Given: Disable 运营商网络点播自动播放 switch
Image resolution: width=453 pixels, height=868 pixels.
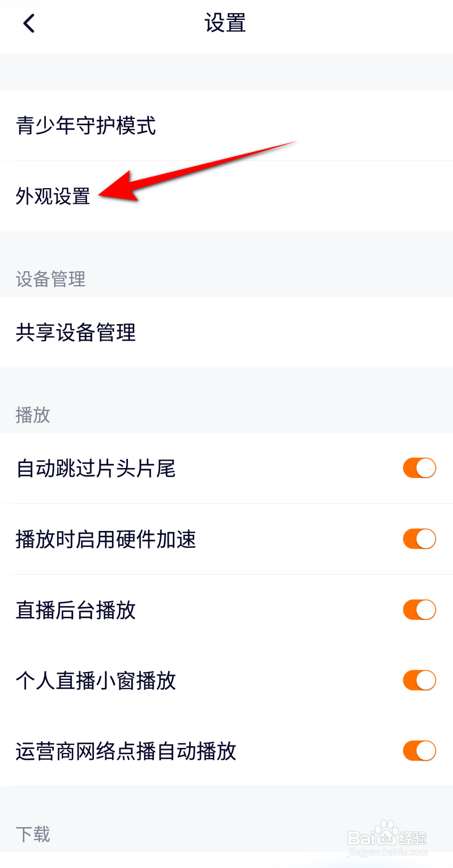Looking at the screenshot, I should point(419,751).
